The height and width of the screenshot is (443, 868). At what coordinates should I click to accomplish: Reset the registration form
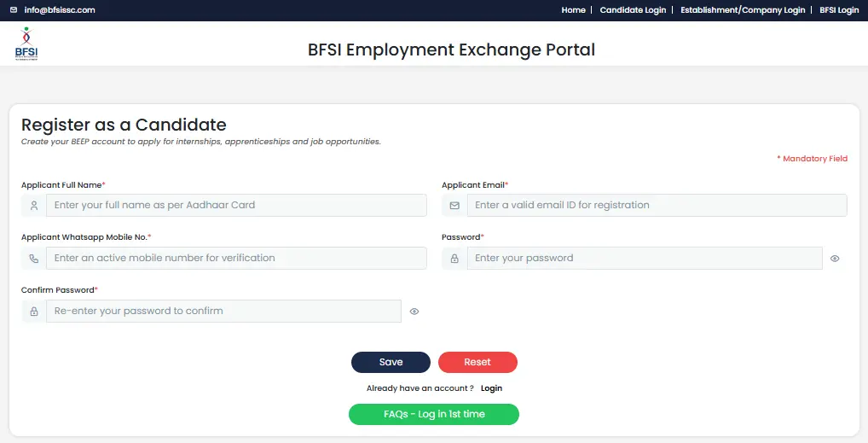pos(477,362)
